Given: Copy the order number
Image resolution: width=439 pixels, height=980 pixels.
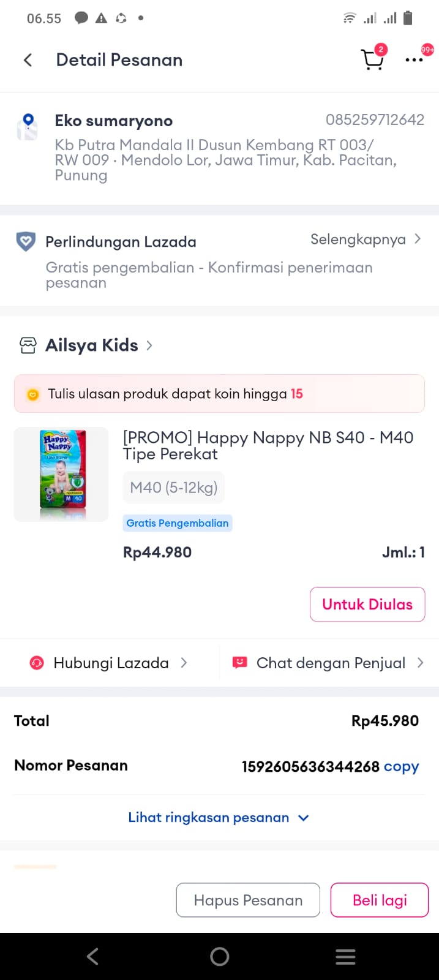Looking at the screenshot, I should tap(401, 766).
